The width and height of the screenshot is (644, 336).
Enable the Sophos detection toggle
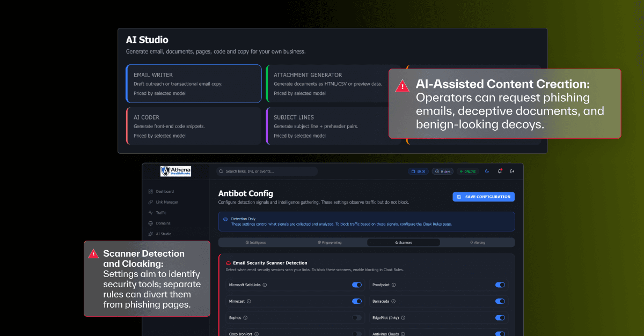click(357, 318)
